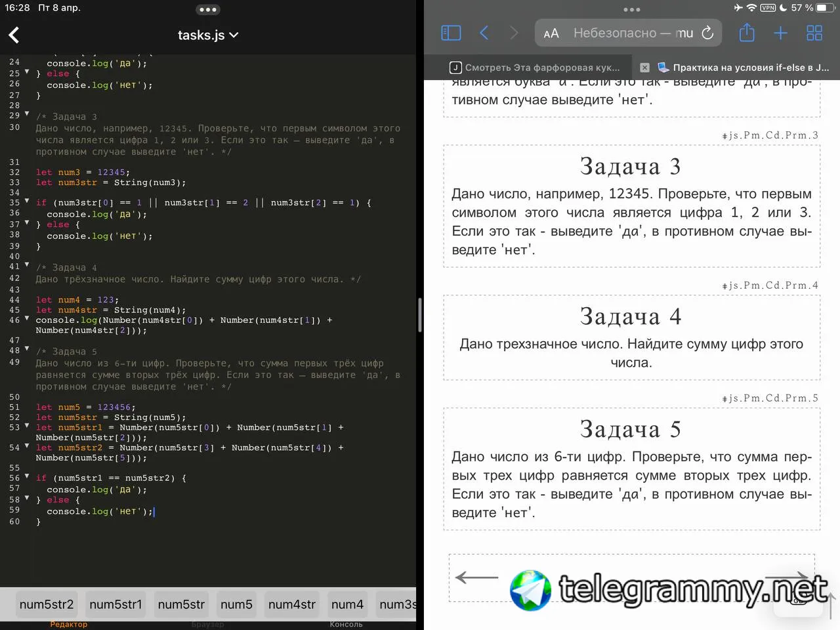Insert the num5str2 autocomplete suggestion

point(47,604)
